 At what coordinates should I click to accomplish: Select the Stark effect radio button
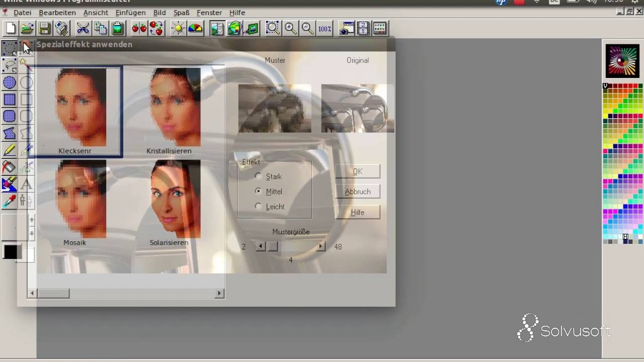click(x=259, y=176)
